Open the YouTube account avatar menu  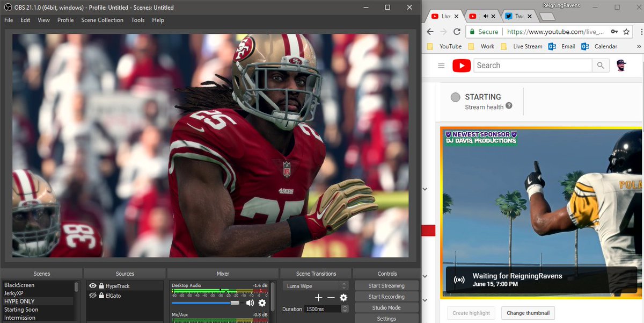pos(621,65)
